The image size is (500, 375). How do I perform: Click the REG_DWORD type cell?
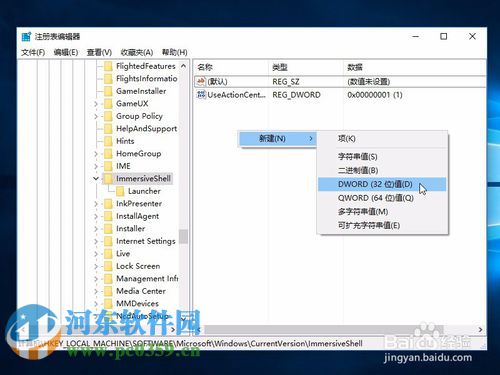pyautogui.click(x=296, y=95)
